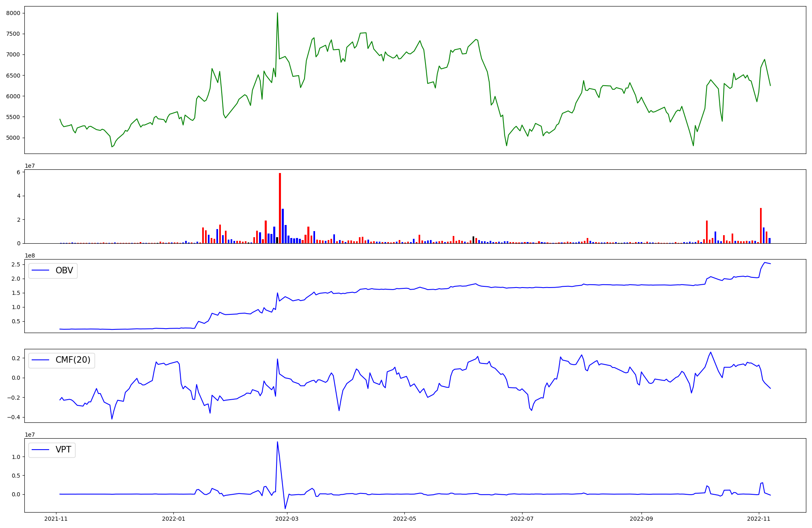Click the lowest CMF trough near -0.4
Screen dimensions: 812x528
tap(112, 419)
